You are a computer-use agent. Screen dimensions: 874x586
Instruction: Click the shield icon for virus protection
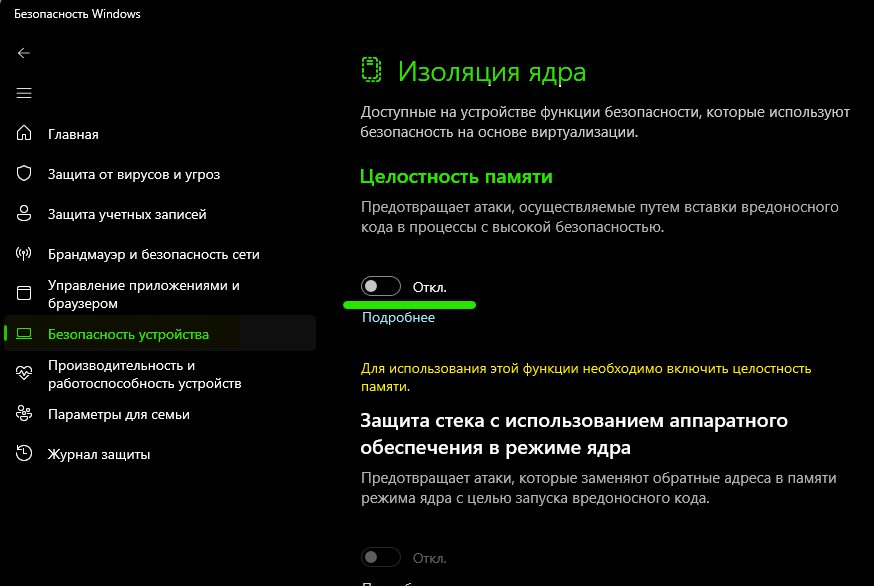[x=23, y=173]
